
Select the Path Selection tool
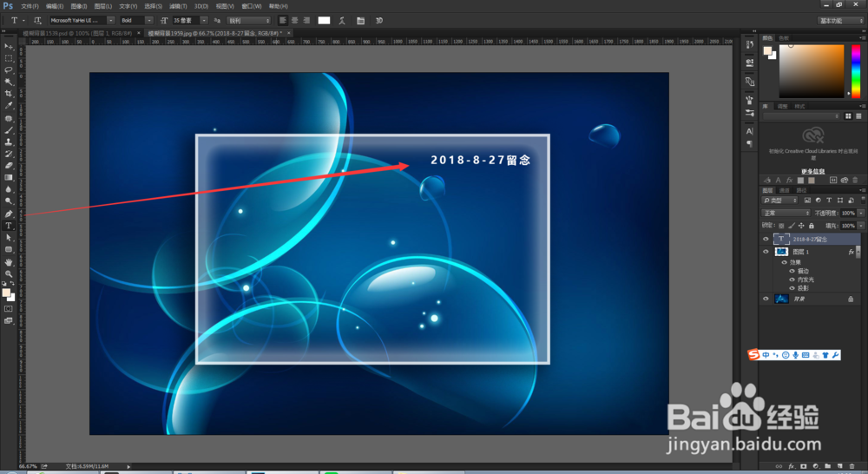pos(9,238)
